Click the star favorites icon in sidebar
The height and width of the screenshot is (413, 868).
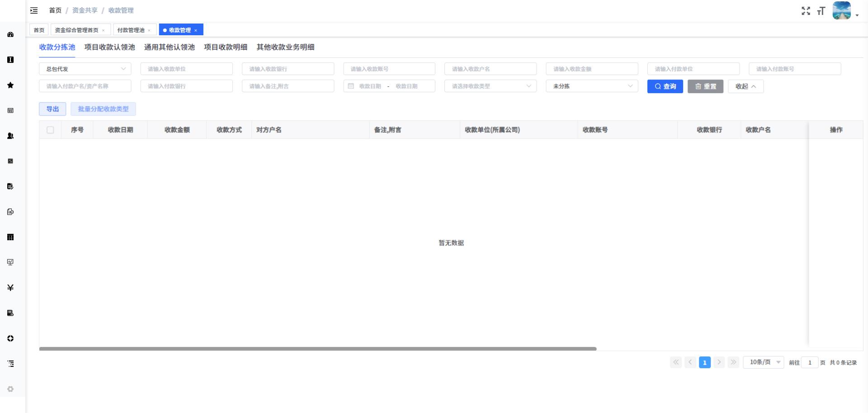10,85
